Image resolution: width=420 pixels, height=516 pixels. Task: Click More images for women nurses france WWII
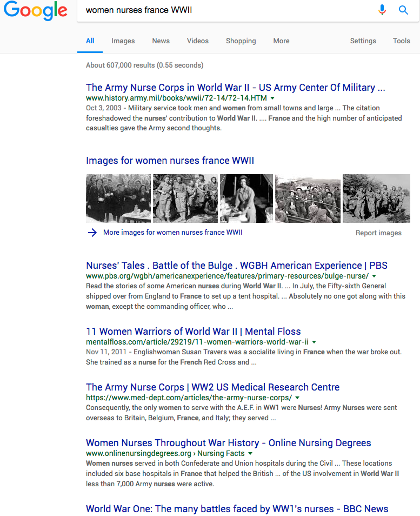tap(172, 233)
